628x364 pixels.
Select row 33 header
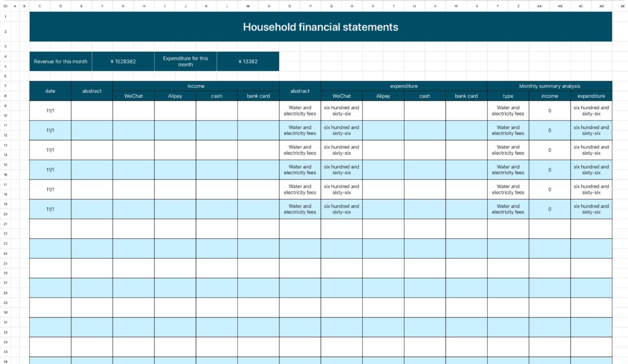click(5, 342)
